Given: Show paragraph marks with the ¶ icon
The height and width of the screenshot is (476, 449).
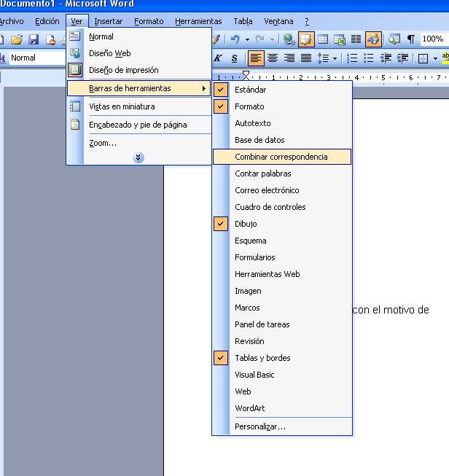Looking at the screenshot, I should [x=410, y=39].
